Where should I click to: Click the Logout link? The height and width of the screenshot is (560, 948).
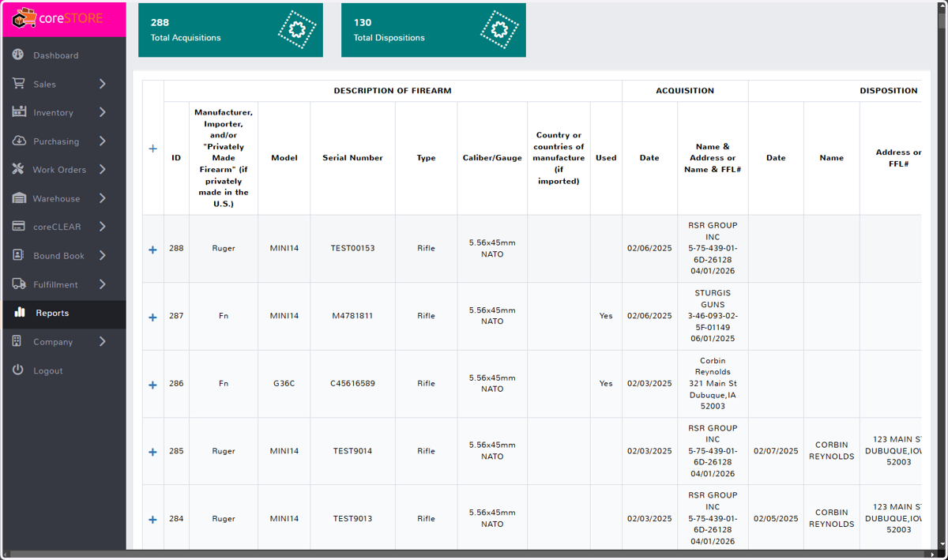tap(63, 370)
